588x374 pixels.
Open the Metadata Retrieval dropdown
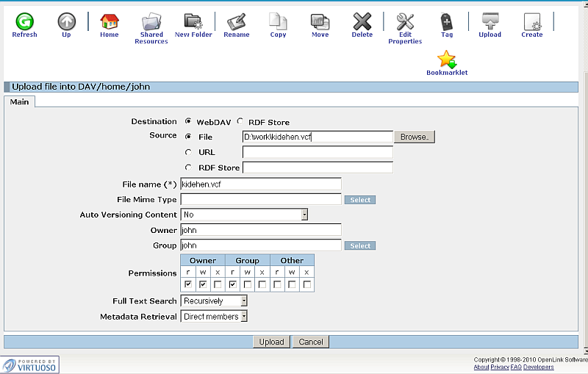[x=244, y=317]
